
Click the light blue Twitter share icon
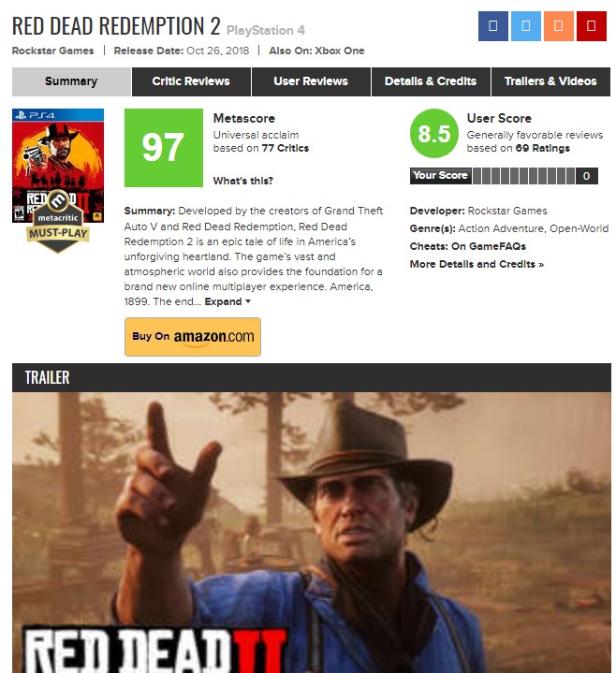point(525,26)
